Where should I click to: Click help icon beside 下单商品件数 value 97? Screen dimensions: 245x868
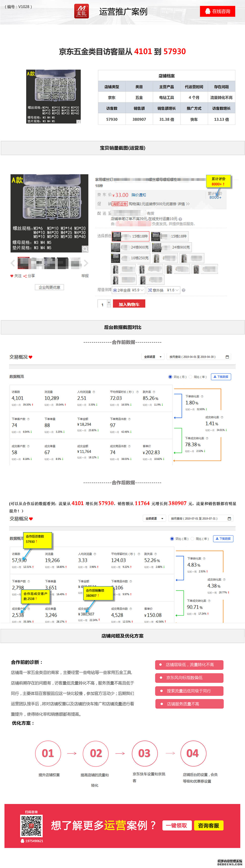tap(129, 419)
